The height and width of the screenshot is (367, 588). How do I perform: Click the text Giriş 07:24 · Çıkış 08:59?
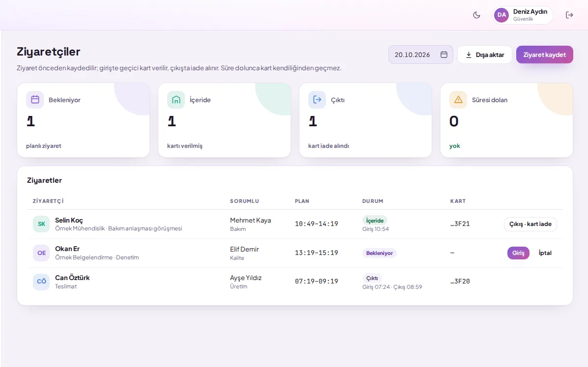click(x=392, y=287)
